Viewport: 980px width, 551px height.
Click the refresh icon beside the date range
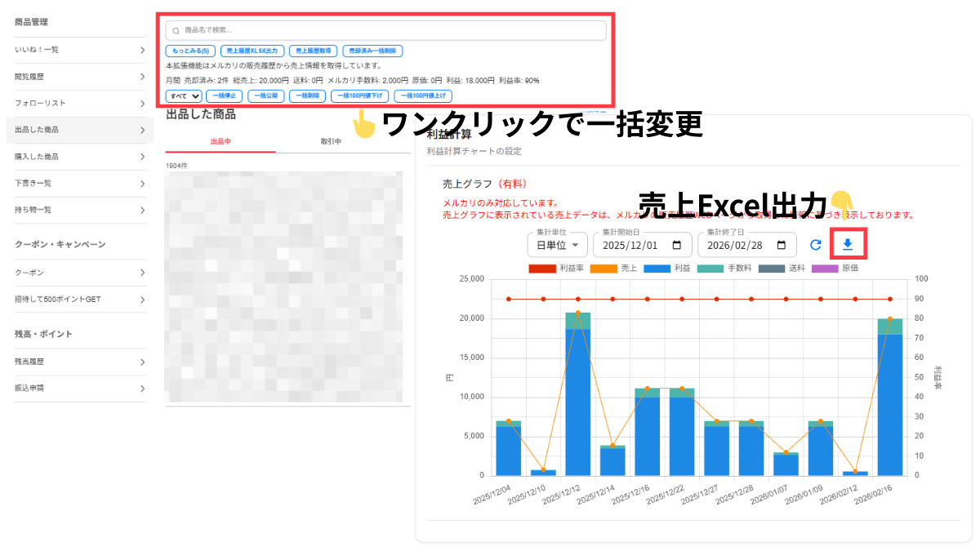pyautogui.click(x=814, y=244)
